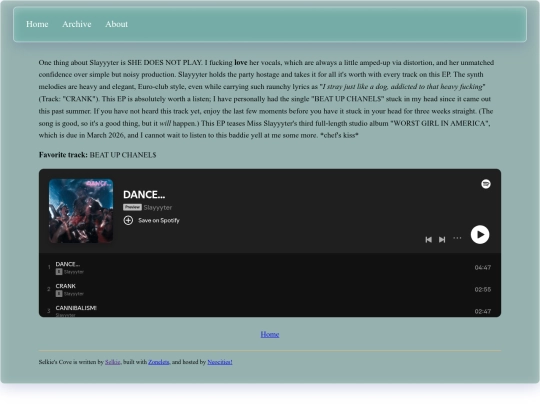Click the explicit badge under track CRANK
540x405 pixels.
(x=59, y=293)
